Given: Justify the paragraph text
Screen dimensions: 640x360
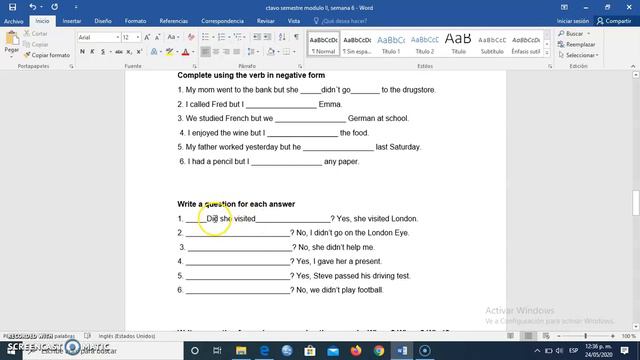Looking at the screenshot, I should [x=237, y=51].
